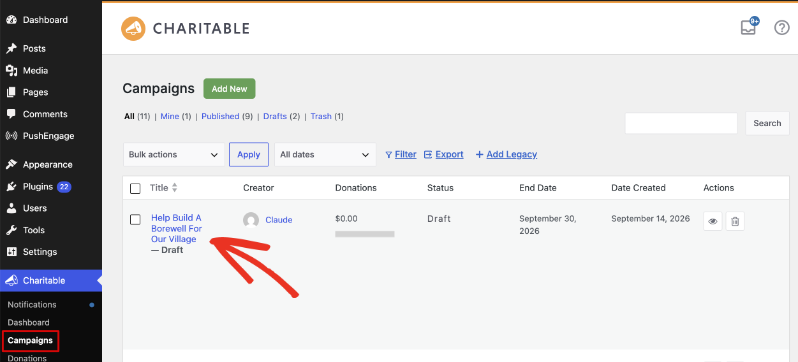Sort campaigns using the Title sort arrows
This screenshot has width=798, height=362.
tap(175, 188)
